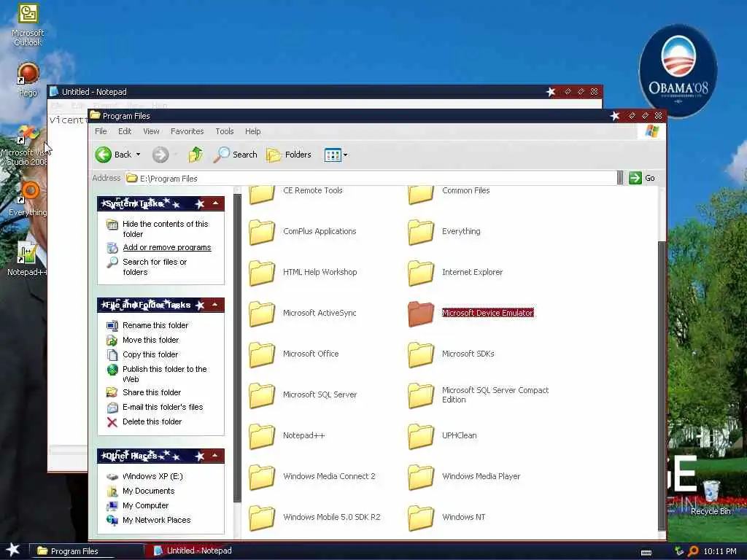Collapse the System Tasks panel

[216, 204]
